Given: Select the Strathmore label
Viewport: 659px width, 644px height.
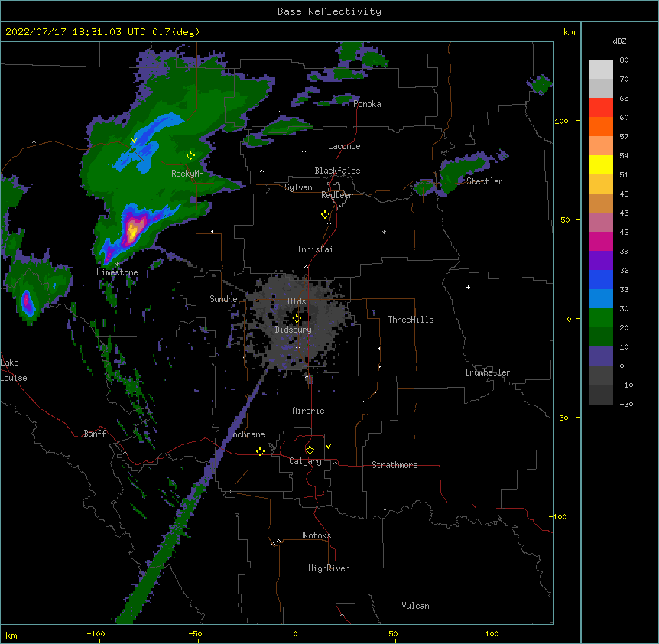Looking at the screenshot, I should pos(394,465).
